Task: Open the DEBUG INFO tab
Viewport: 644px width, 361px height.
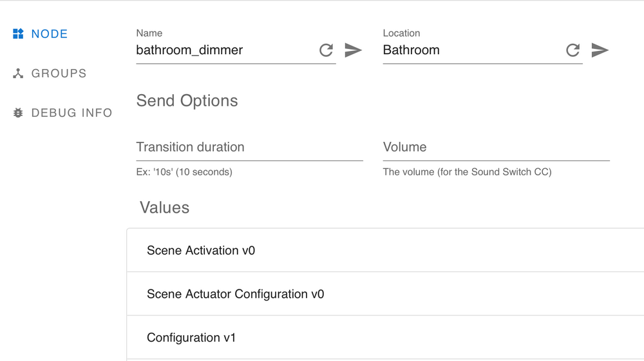Action: pos(71,113)
